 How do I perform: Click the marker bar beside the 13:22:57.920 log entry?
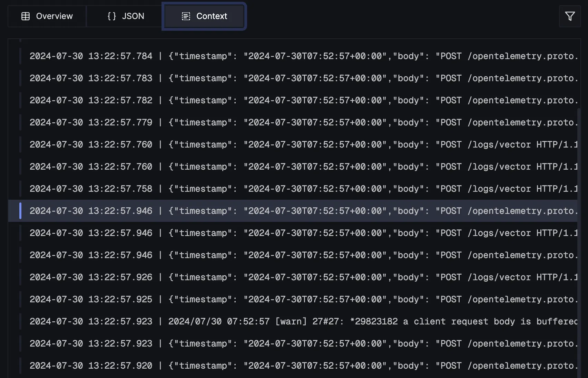[x=21, y=365]
